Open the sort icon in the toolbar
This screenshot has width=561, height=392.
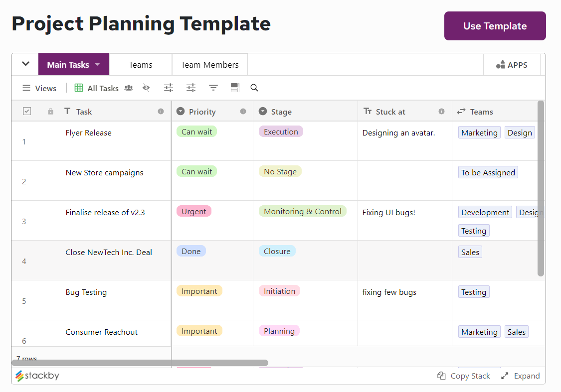pos(213,88)
